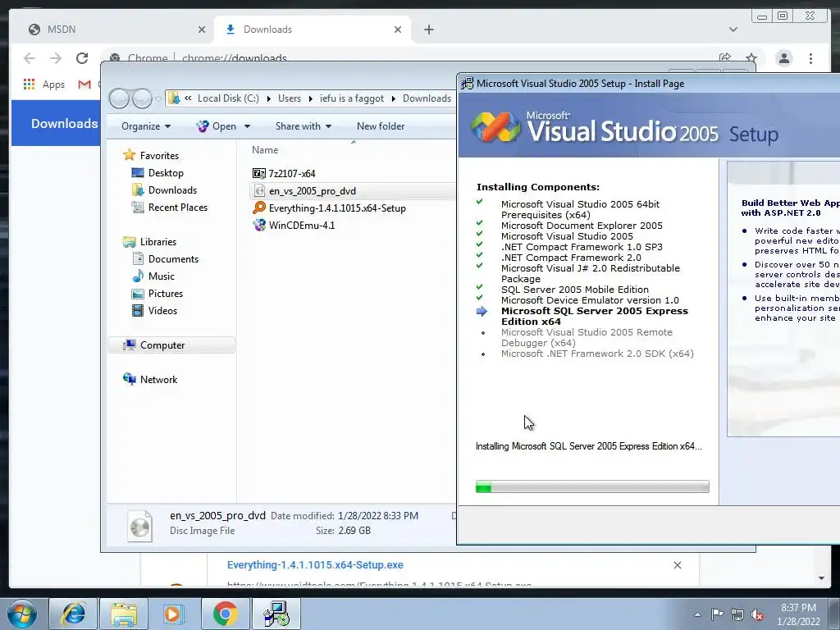Open the Pictures library

tap(165, 294)
